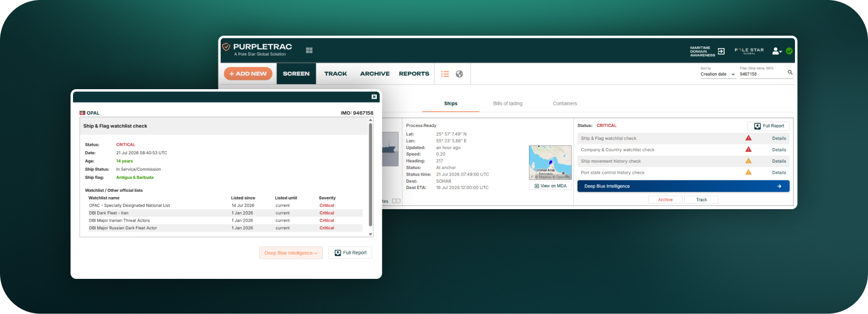The width and height of the screenshot is (868, 314).
Task: Click amber warning icon for Ship movement history
Action: (748, 161)
